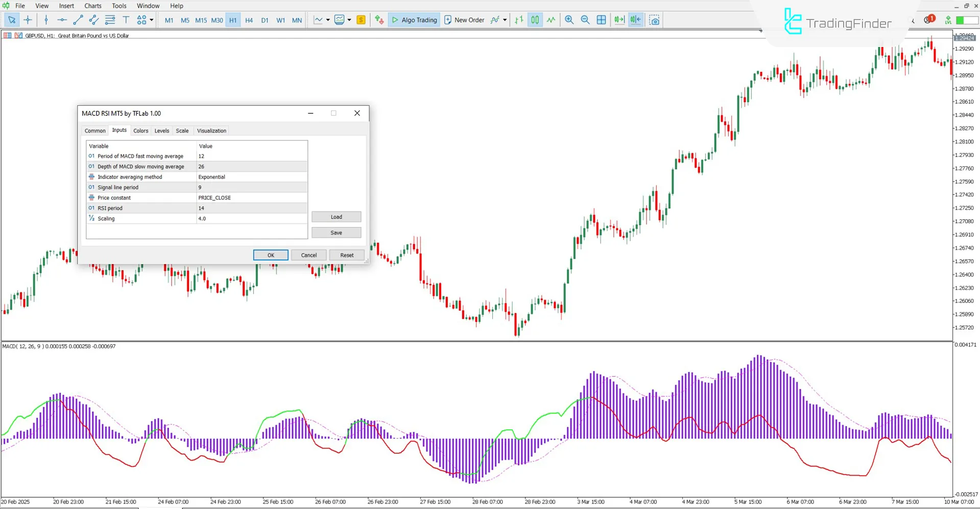Screen dimensions: 980x509
Task: Toggle Algo Trading on or off
Action: tap(414, 20)
